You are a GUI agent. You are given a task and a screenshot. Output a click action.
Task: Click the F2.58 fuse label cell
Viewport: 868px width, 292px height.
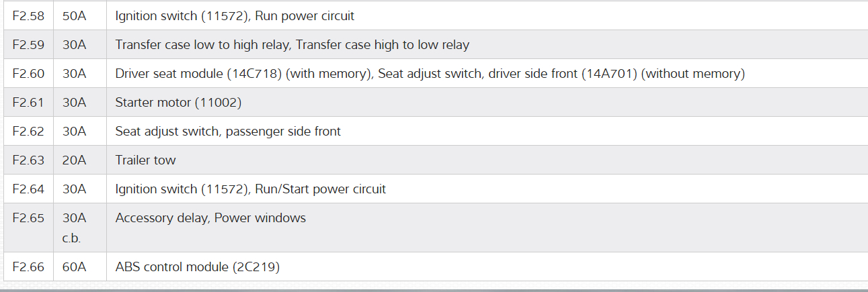tap(28, 15)
